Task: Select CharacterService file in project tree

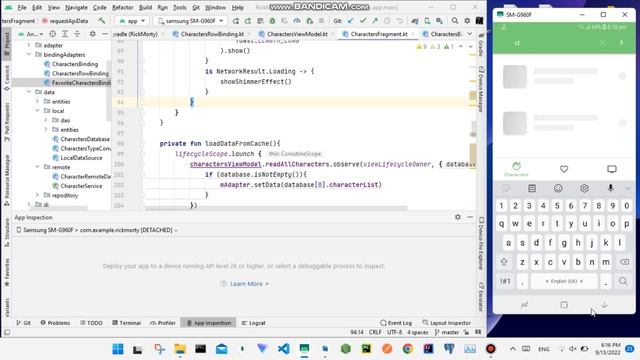Action: coord(81,186)
